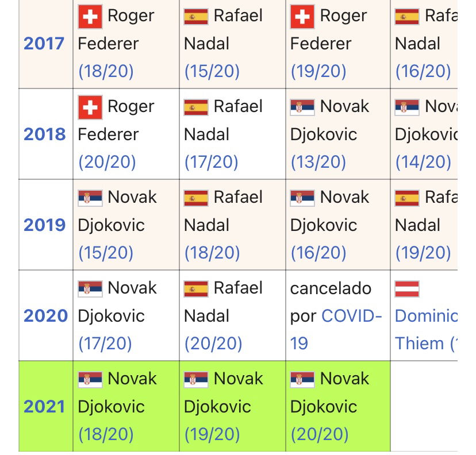Open the 2021 year link
Screen dimensions: 476x455
point(44,407)
